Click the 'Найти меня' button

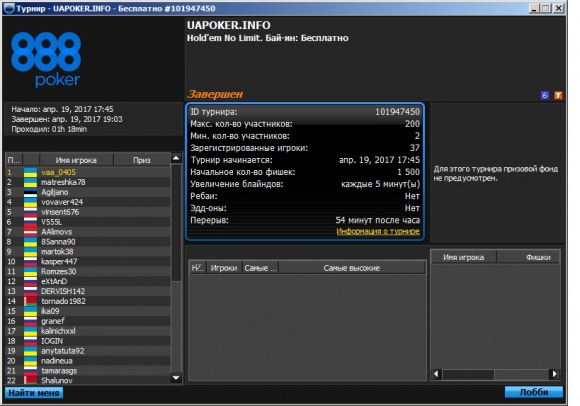34,393
